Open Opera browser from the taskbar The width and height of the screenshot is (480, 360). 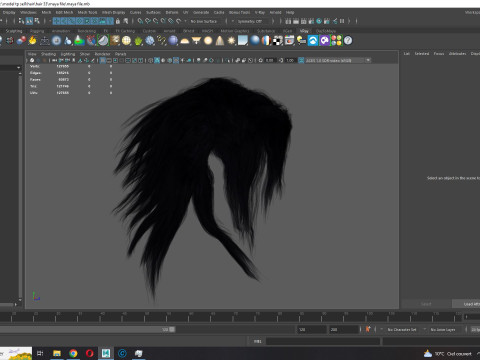point(90,353)
